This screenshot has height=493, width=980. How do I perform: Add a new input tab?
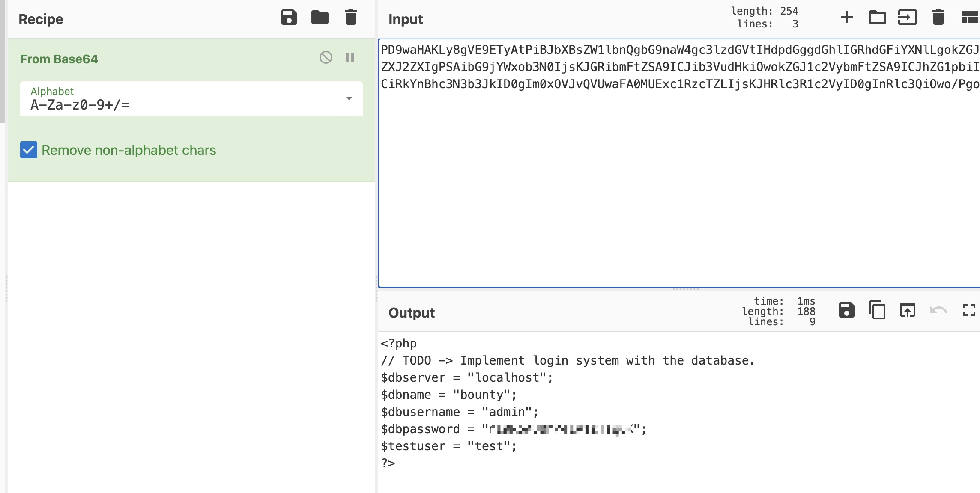(x=846, y=18)
